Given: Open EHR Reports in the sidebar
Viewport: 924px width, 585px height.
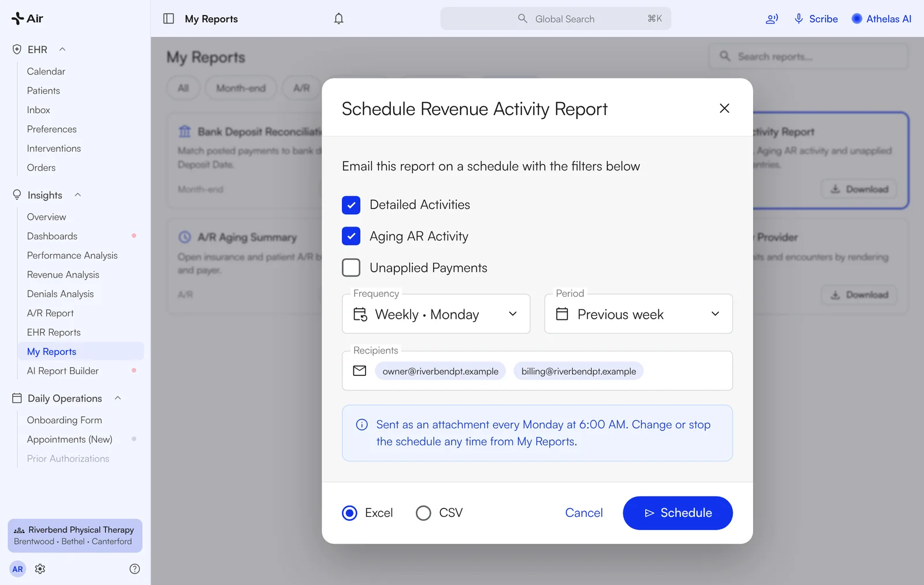Looking at the screenshot, I should pyautogui.click(x=54, y=333).
